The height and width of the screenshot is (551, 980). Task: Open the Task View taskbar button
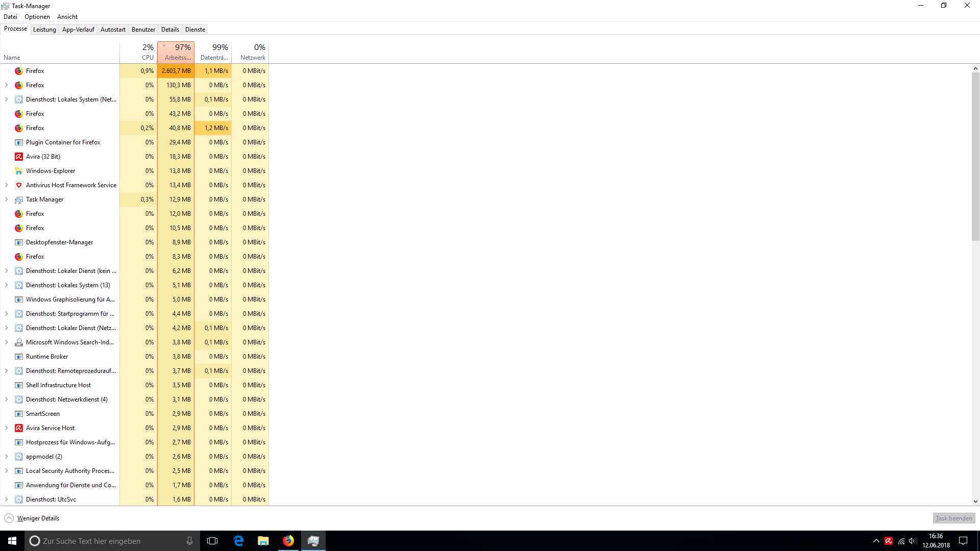pyautogui.click(x=212, y=541)
